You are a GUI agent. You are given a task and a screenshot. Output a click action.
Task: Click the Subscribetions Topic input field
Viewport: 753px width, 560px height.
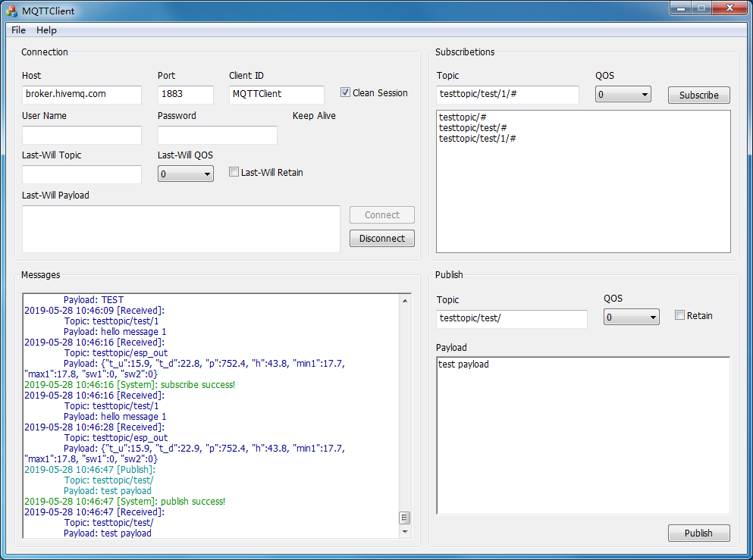(x=507, y=95)
